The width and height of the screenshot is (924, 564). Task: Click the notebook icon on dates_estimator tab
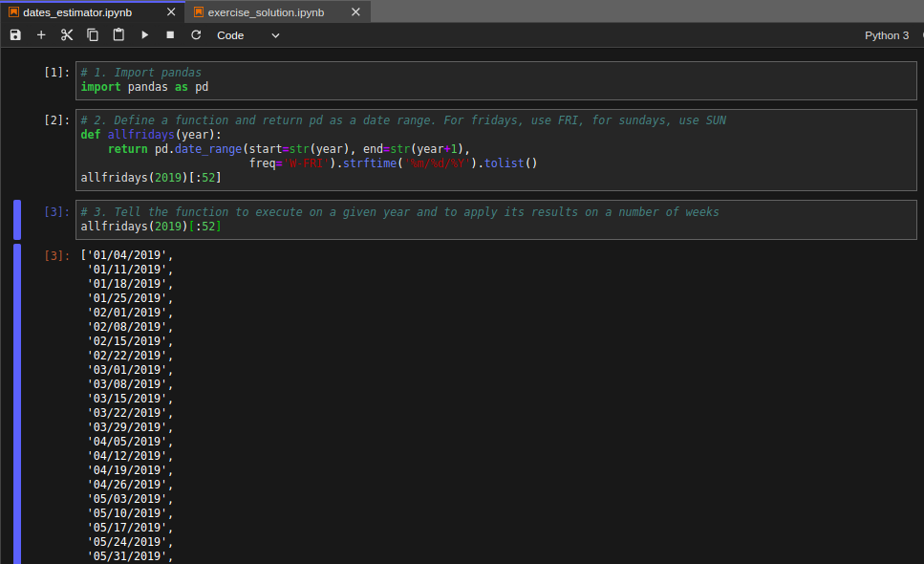[x=13, y=11]
